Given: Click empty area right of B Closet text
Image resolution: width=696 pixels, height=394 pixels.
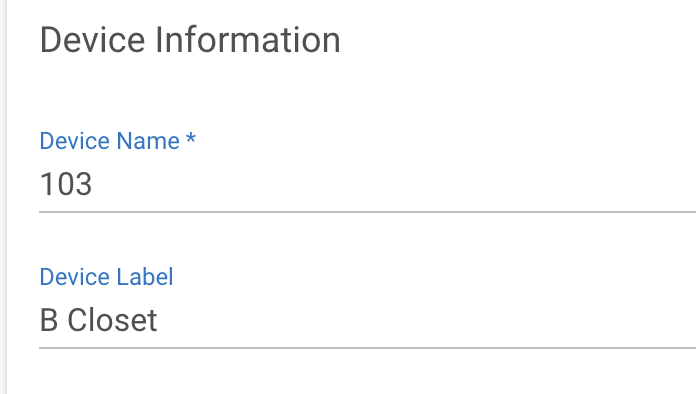Looking at the screenshot, I should (426, 320).
